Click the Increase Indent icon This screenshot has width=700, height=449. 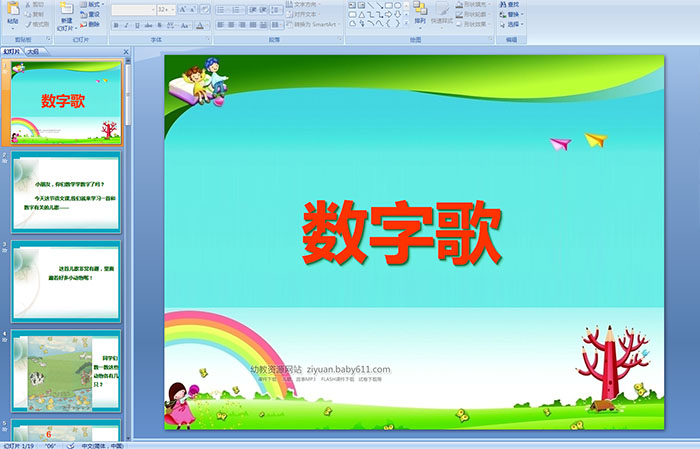tap(263, 10)
